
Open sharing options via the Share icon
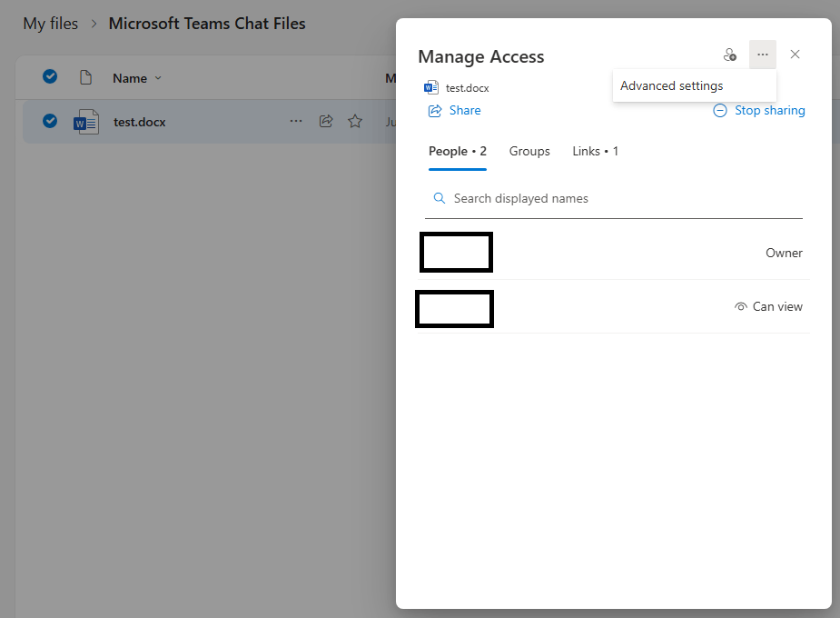pyautogui.click(x=326, y=121)
